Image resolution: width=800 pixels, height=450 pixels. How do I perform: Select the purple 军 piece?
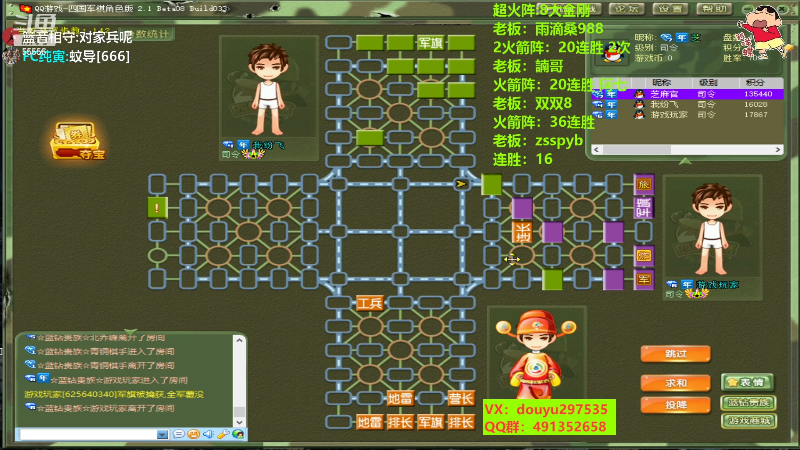644,279
